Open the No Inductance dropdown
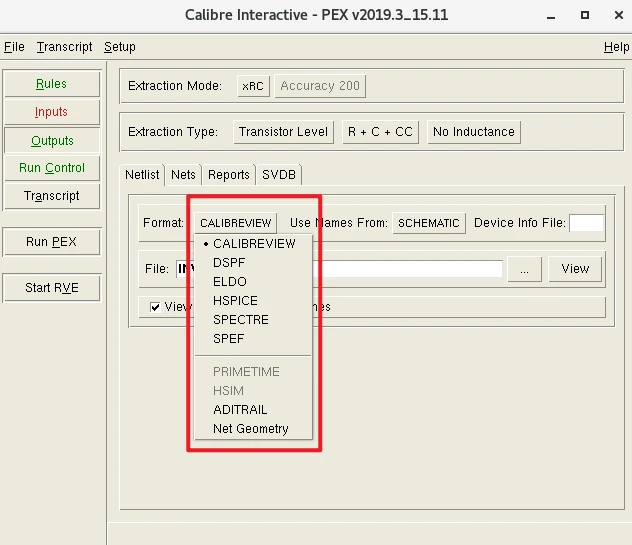This screenshot has height=545, width=632. tap(474, 132)
